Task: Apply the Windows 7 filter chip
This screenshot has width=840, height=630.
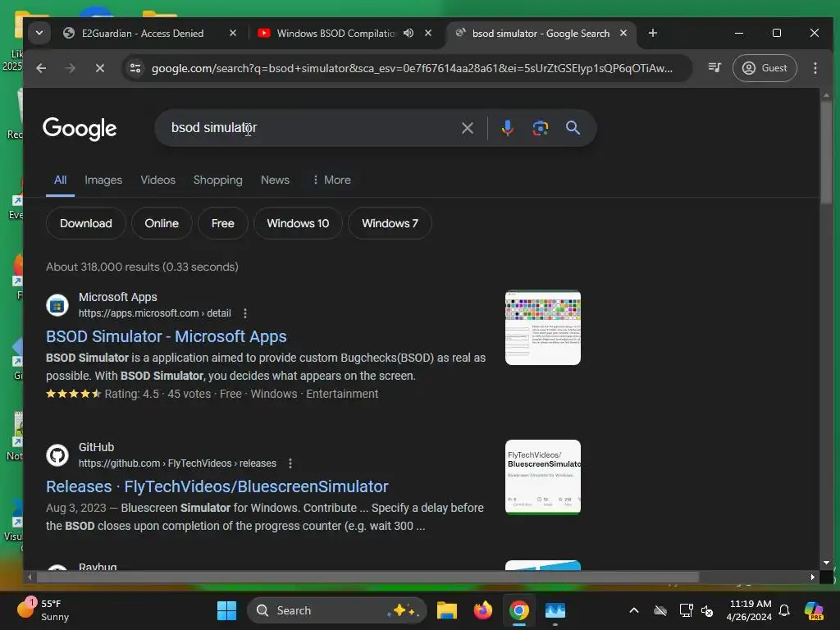Action: click(x=390, y=223)
